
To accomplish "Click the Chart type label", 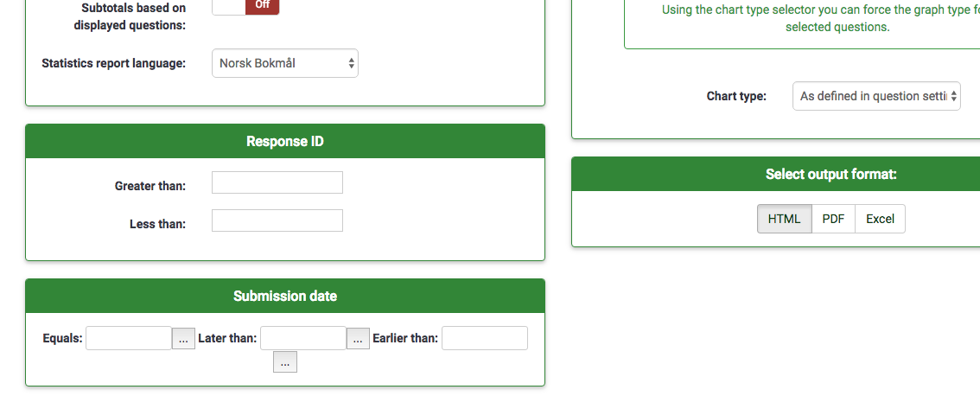I will [x=736, y=96].
